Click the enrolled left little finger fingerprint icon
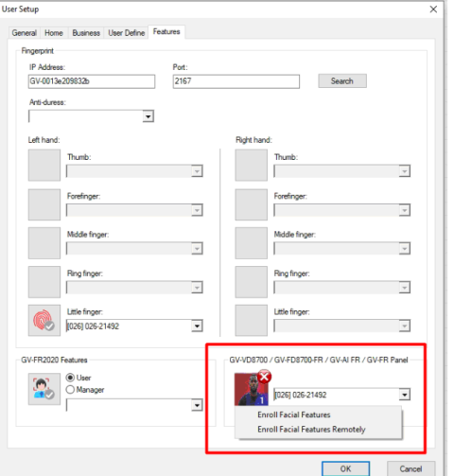Viewport: 454px width, 476px height. [x=44, y=320]
